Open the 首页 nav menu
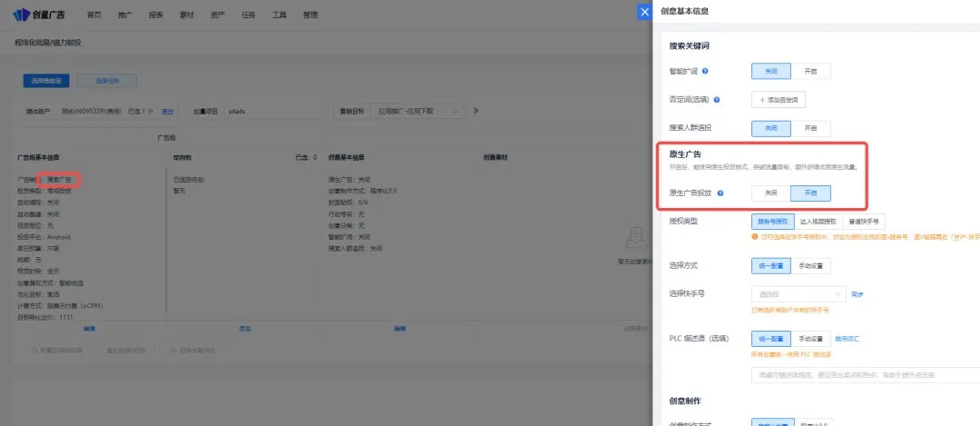Image resolution: width=980 pixels, height=426 pixels. [x=93, y=15]
